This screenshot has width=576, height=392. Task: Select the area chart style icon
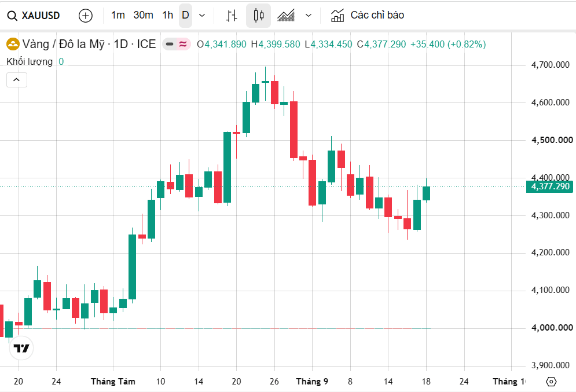(286, 16)
